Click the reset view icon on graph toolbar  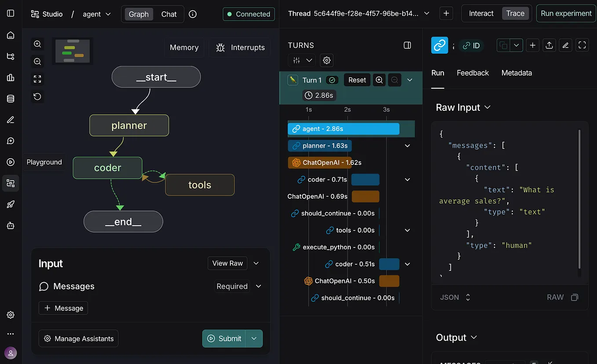click(37, 96)
